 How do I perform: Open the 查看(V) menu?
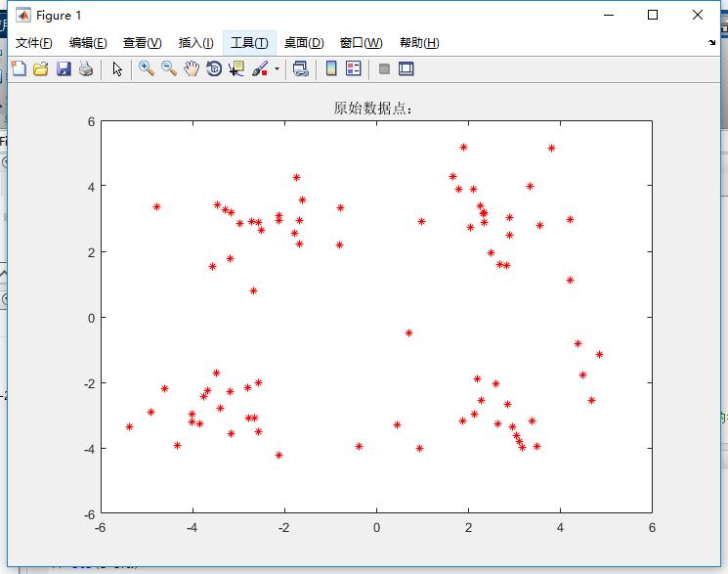tap(142, 43)
